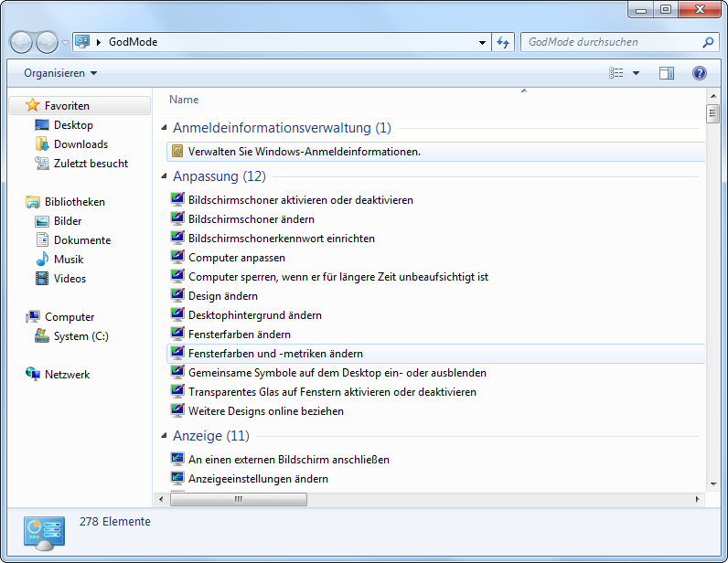Click icon beside Bildschirmschoner ändern
Image resolution: width=728 pixels, height=563 pixels.
click(177, 218)
